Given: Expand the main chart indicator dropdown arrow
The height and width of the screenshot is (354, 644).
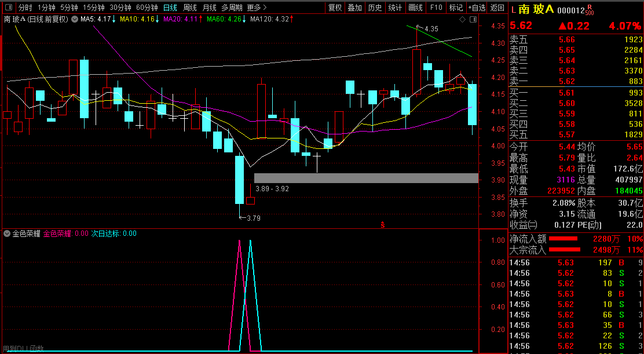Looking at the screenshot, I should (74, 19).
